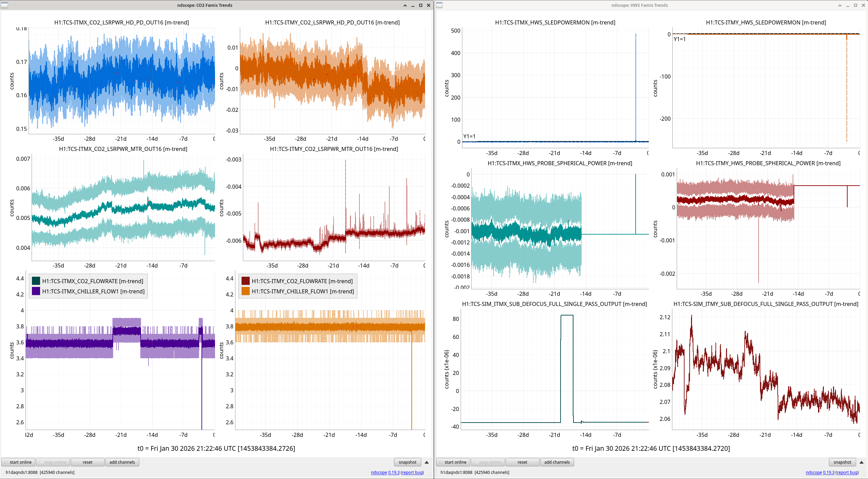The width and height of the screenshot is (868, 479).
Task: Start online mode in CO2 Famis Trends
Action: point(18,462)
